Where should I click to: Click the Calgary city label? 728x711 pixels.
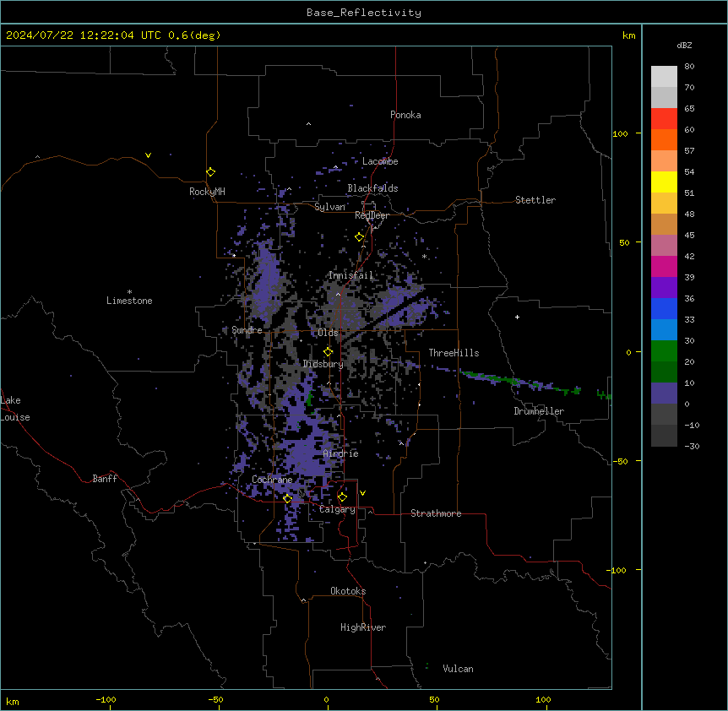[x=337, y=509]
